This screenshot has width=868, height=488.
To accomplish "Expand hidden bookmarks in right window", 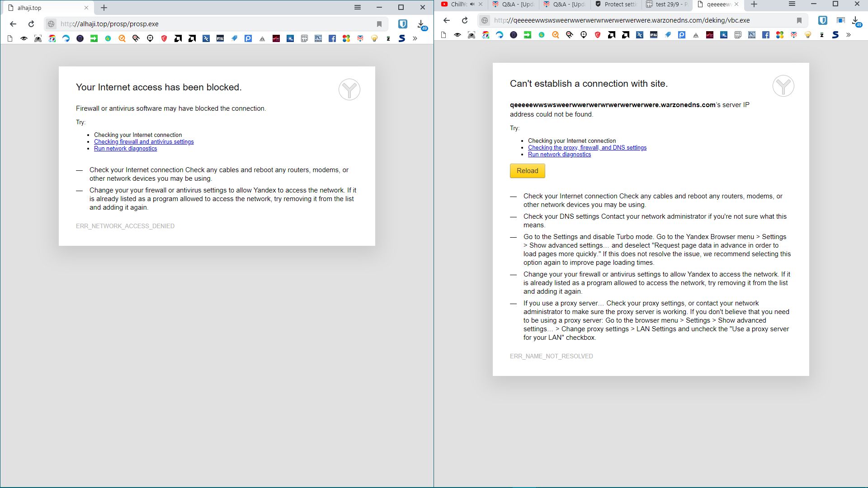I will tap(849, 35).
